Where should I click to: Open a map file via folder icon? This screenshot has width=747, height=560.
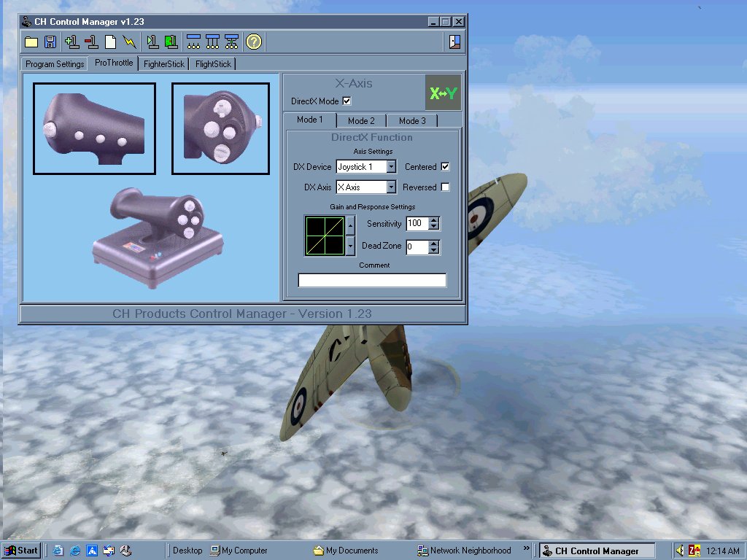31,42
